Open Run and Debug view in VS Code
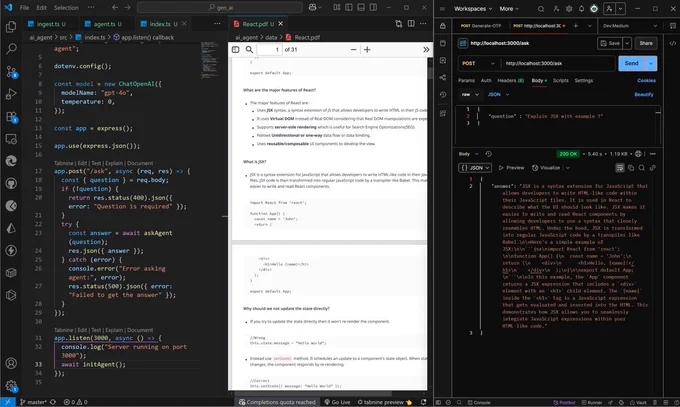This screenshot has height=407, width=680. pos(11,94)
